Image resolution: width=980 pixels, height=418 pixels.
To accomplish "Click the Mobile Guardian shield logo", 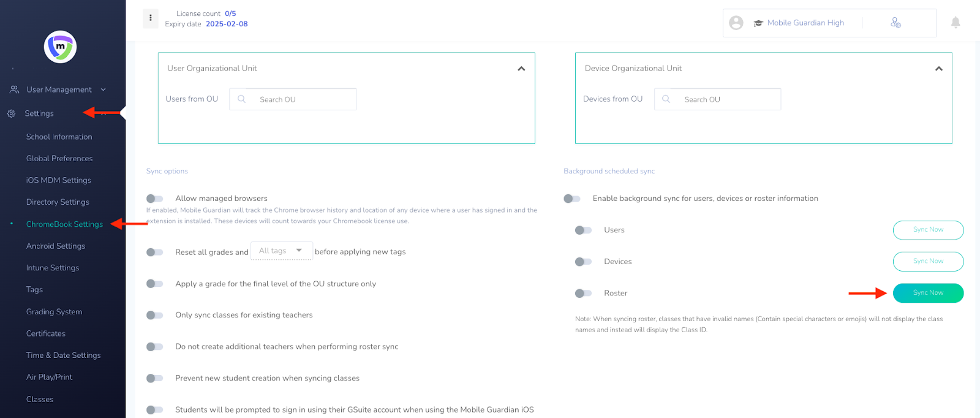I will point(60,47).
